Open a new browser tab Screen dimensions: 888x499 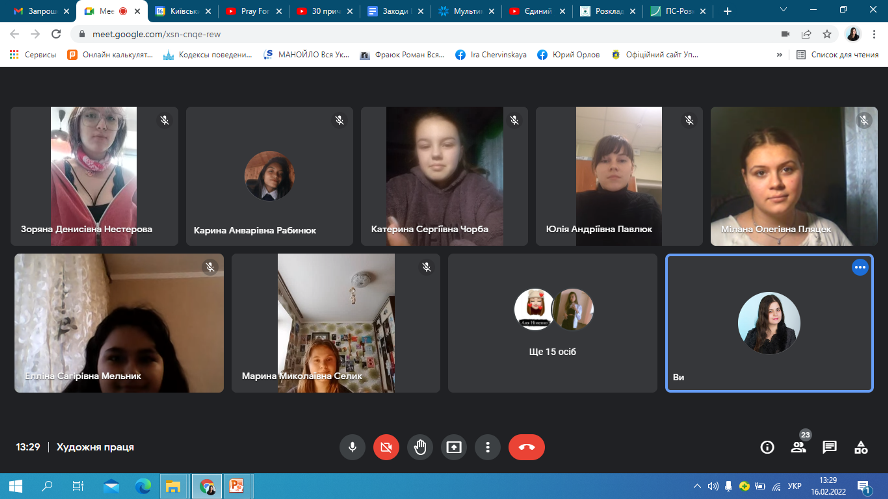[x=728, y=11]
